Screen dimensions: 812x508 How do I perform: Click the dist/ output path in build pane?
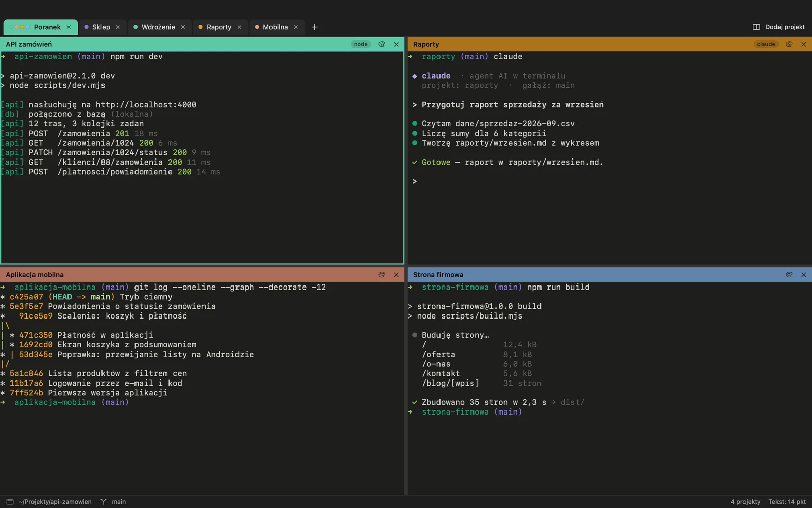pos(572,402)
